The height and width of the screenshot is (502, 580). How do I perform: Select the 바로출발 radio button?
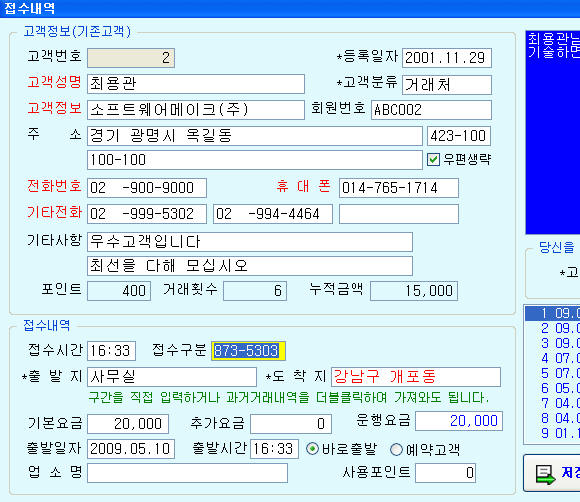313,449
